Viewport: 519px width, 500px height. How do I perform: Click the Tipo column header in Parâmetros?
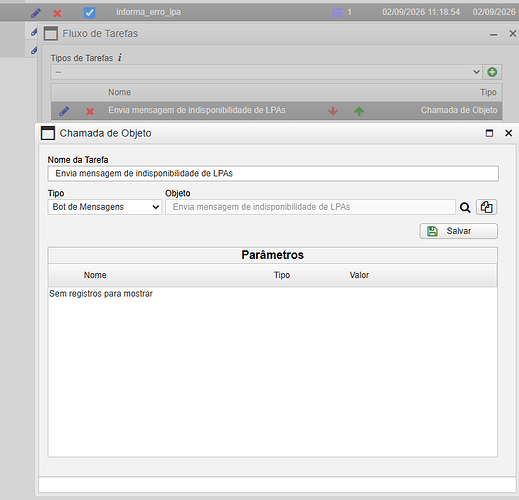(282, 275)
